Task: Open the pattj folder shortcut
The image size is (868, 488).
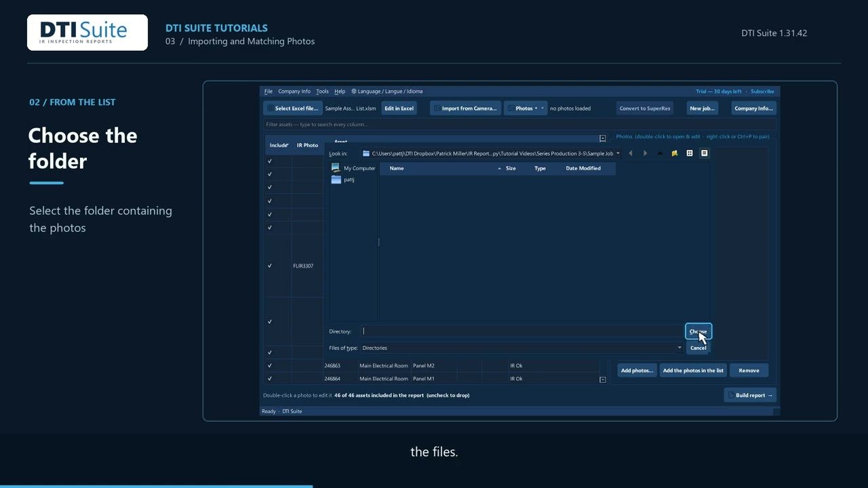Action: pyautogui.click(x=342, y=180)
